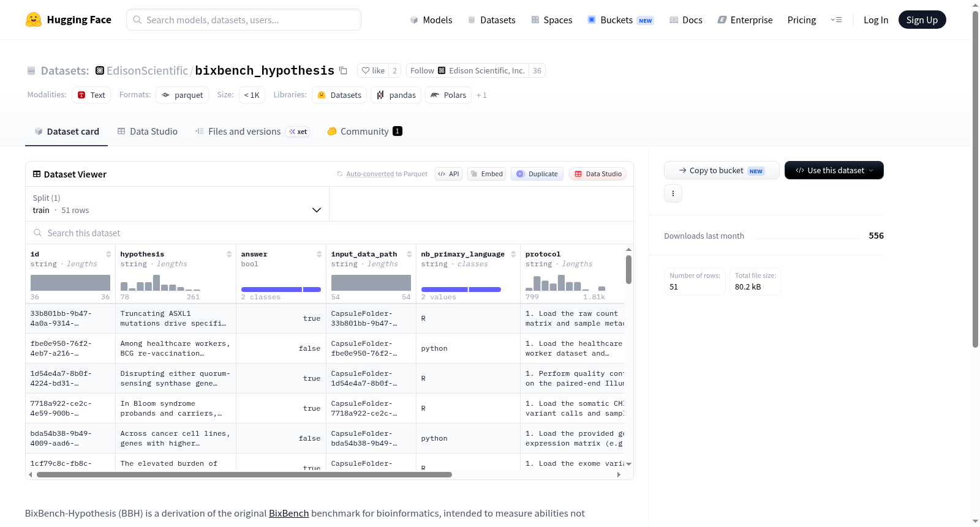Copy dataset name with the copy icon
The image size is (980, 527).
pyautogui.click(x=343, y=71)
